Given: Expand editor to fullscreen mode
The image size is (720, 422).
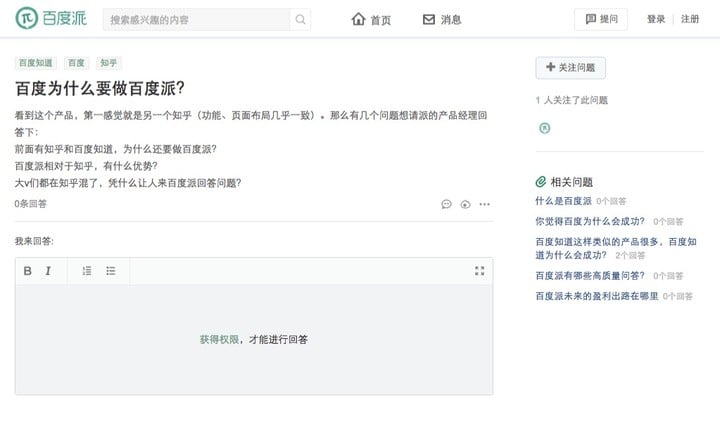Looking at the screenshot, I should tap(479, 271).
